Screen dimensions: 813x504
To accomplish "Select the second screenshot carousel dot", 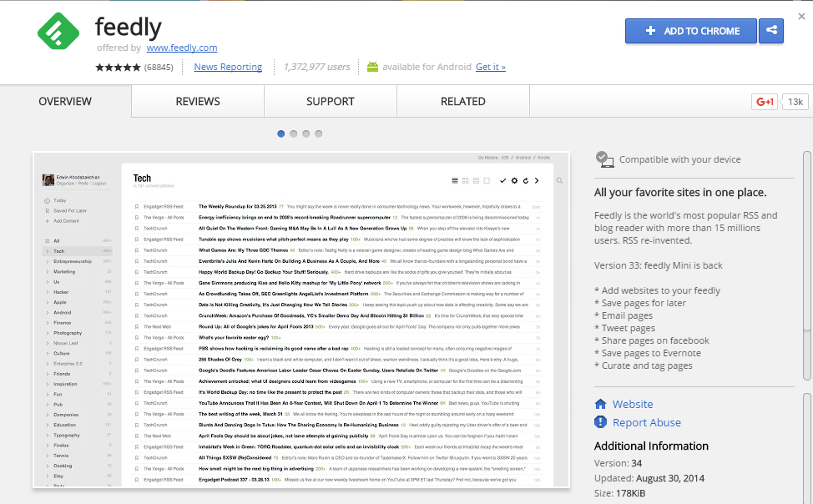I will tap(294, 134).
